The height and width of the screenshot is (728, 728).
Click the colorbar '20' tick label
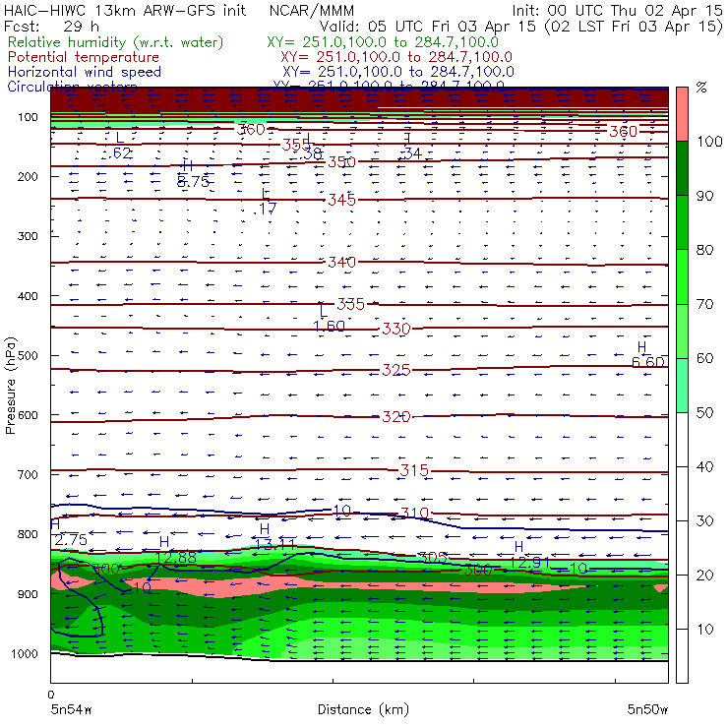(705, 575)
